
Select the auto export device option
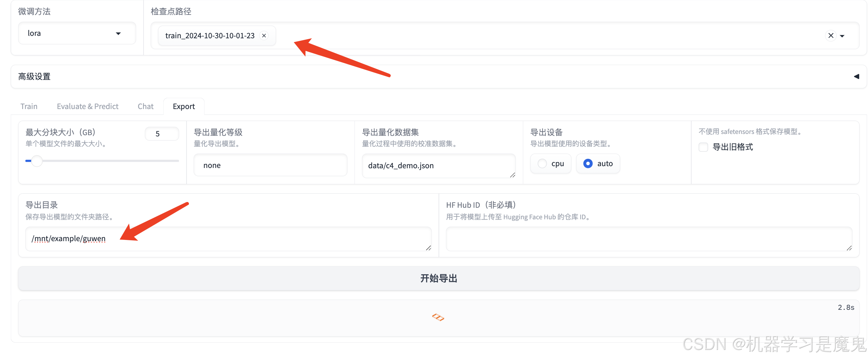tap(598, 164)
